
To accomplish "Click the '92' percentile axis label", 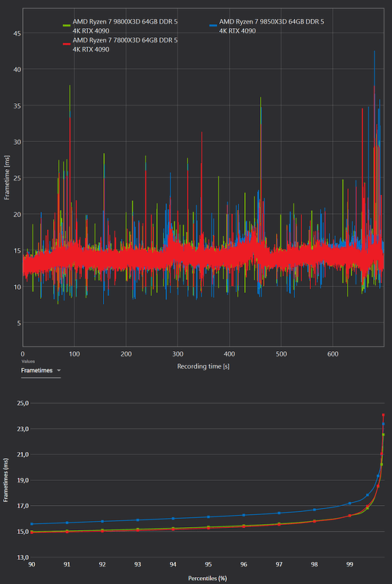I will (102, 564).
